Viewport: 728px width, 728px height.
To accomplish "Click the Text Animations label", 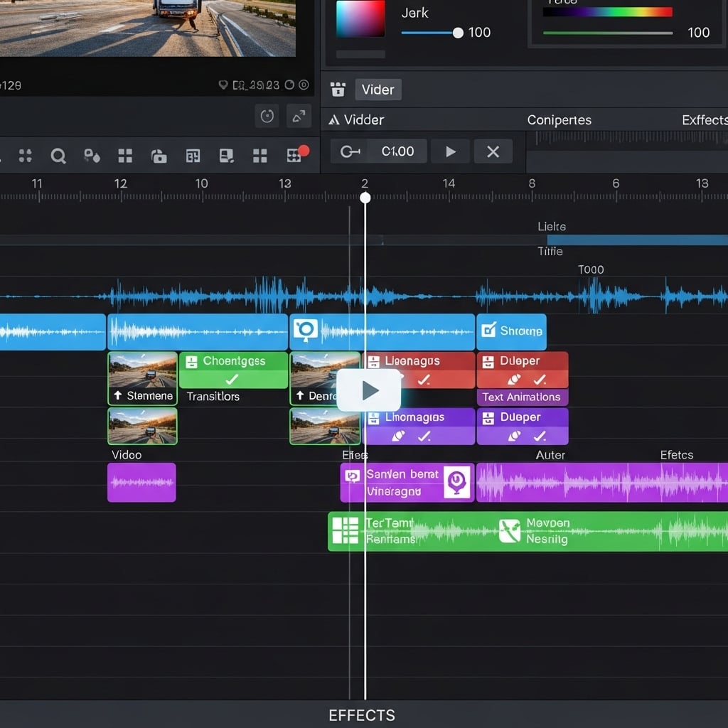I will pos(521,397).
